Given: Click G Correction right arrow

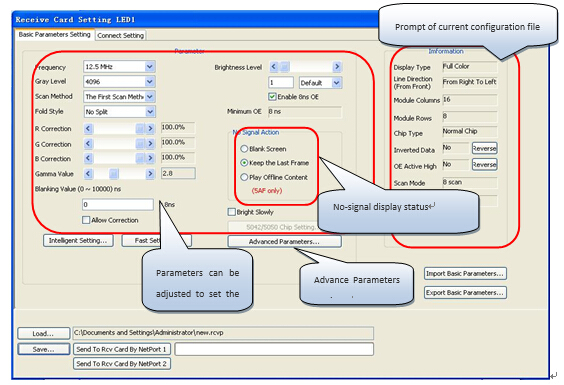Looking at the screenshot, I should (150, 144).
